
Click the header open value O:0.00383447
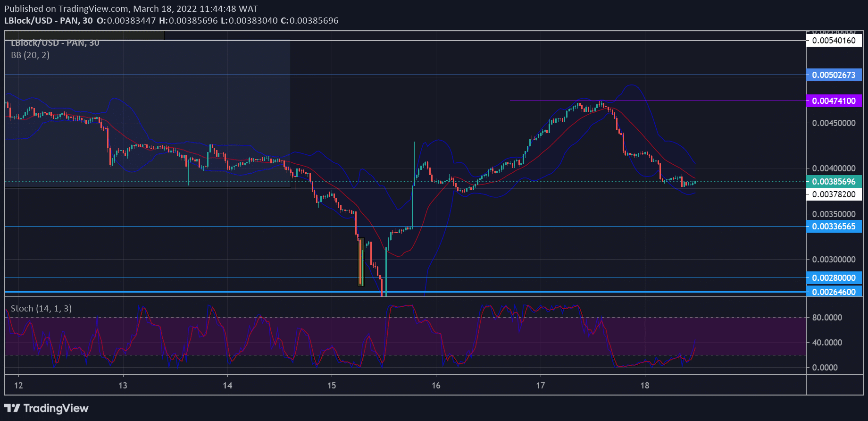coord(126,21)
